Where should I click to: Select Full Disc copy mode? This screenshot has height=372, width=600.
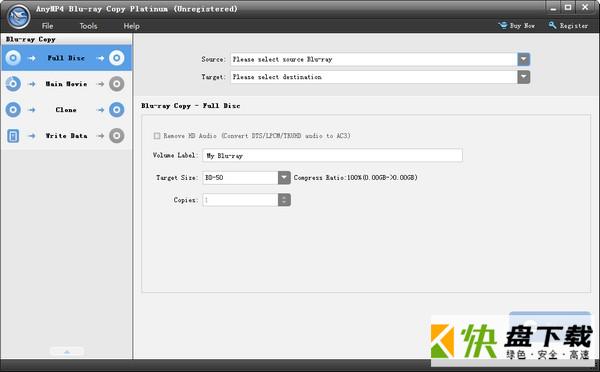pos(66,58)
